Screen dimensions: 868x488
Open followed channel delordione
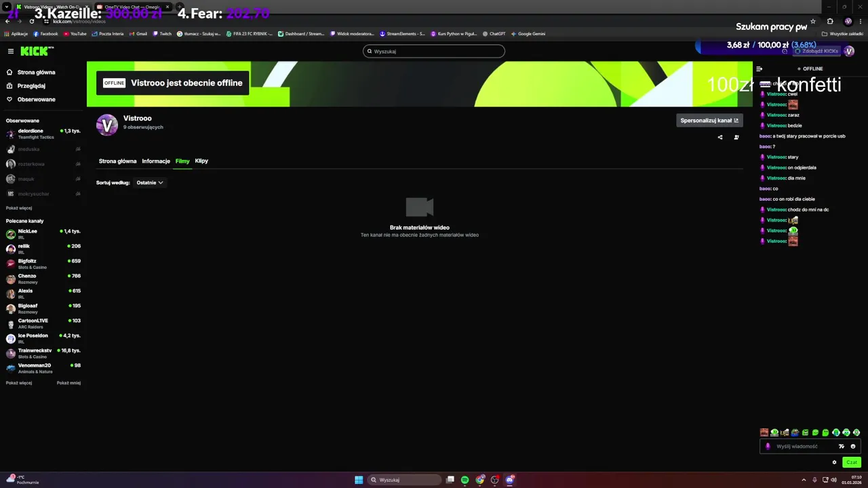click(43, 134)
